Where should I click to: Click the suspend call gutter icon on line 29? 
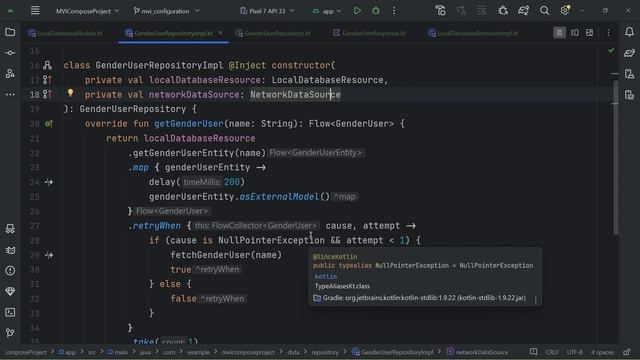49,255
